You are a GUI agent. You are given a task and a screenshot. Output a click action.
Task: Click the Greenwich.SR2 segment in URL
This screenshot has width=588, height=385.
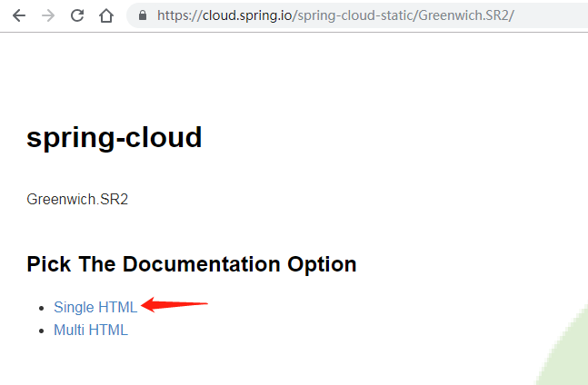[x=463, y=15]
